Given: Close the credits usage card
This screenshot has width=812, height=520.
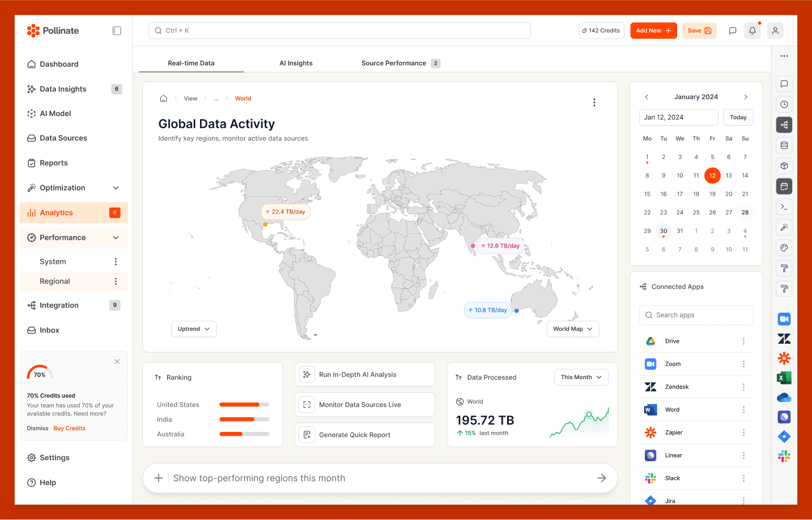Looking at the screenshot, I should pos(117,362).
